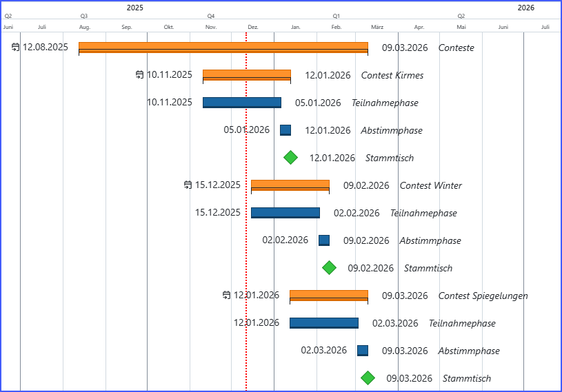
Task: Click small blue Abstimmphase bar ending 12.01.2026
Action: tap(285, 130)
